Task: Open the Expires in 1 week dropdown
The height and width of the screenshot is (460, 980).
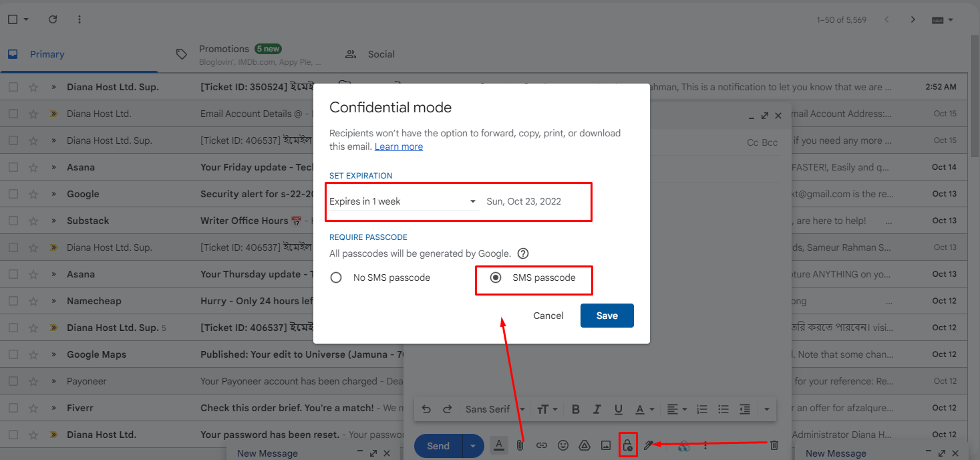Action: click(x=403, y=201)
